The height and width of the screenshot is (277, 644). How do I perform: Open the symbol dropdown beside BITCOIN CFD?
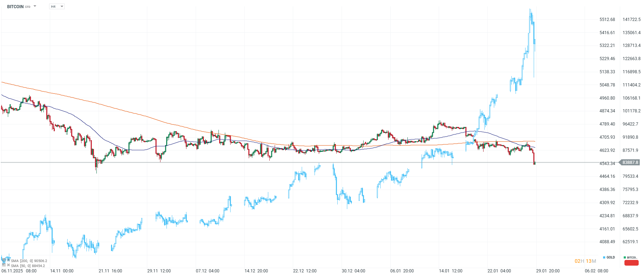tap(35, 6)
